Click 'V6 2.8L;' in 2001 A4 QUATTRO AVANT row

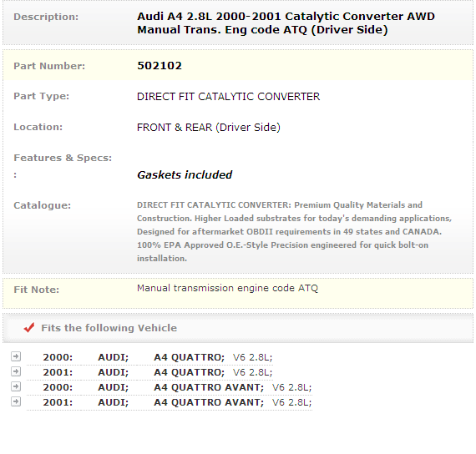(x=291, y=402)
